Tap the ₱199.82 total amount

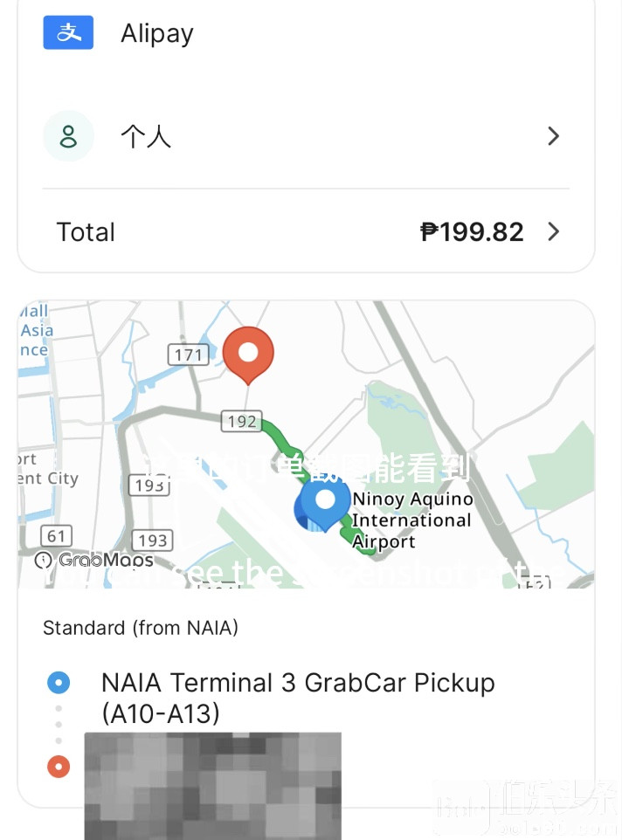point(472,231)
